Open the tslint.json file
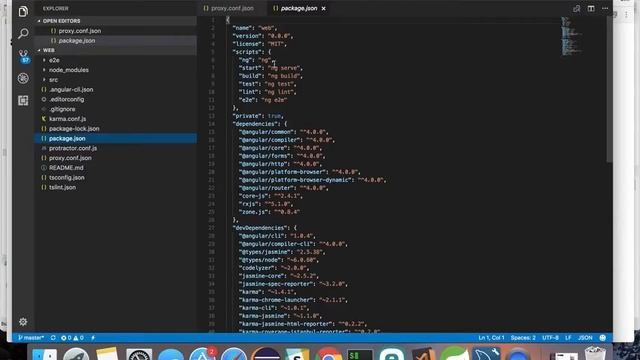This screenshot has height=360, width=640. [116, 187]
